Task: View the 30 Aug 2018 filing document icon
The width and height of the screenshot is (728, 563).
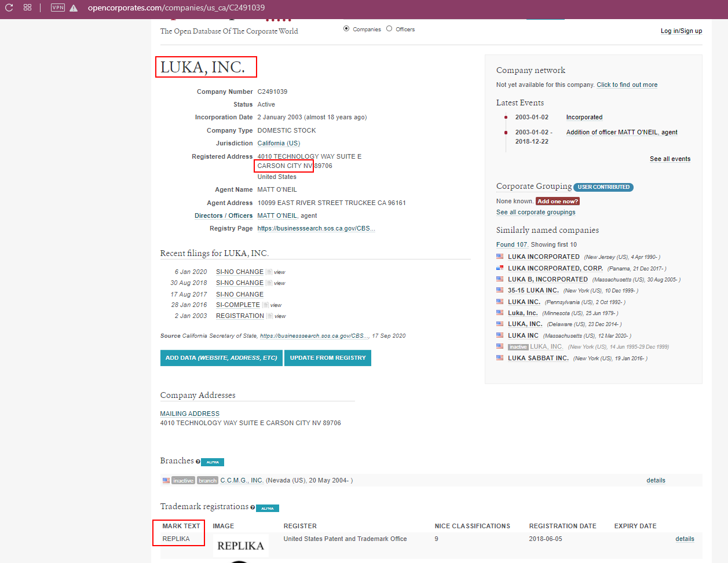Action: click(269, 283)
